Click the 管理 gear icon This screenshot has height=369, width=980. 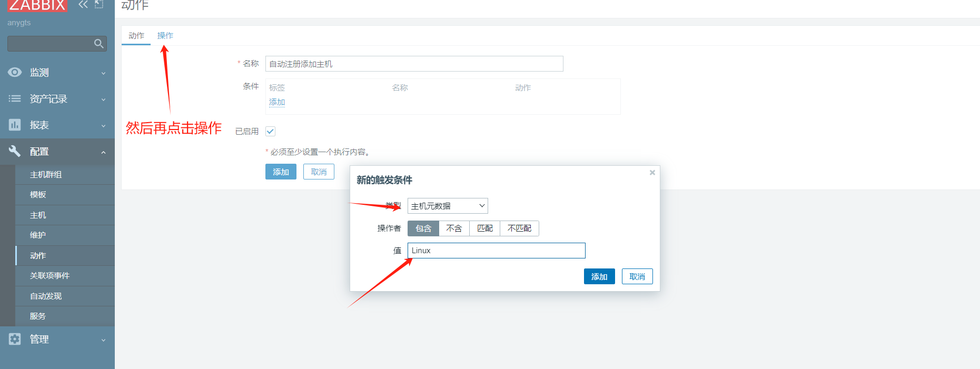(x=15, y=339)
